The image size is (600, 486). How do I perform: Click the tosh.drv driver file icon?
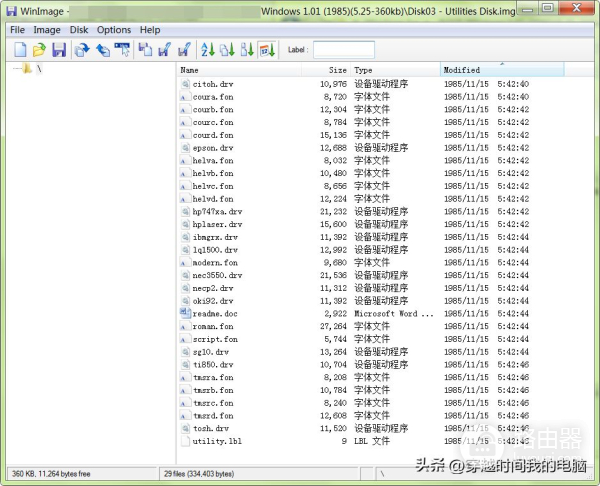point(185,428)
